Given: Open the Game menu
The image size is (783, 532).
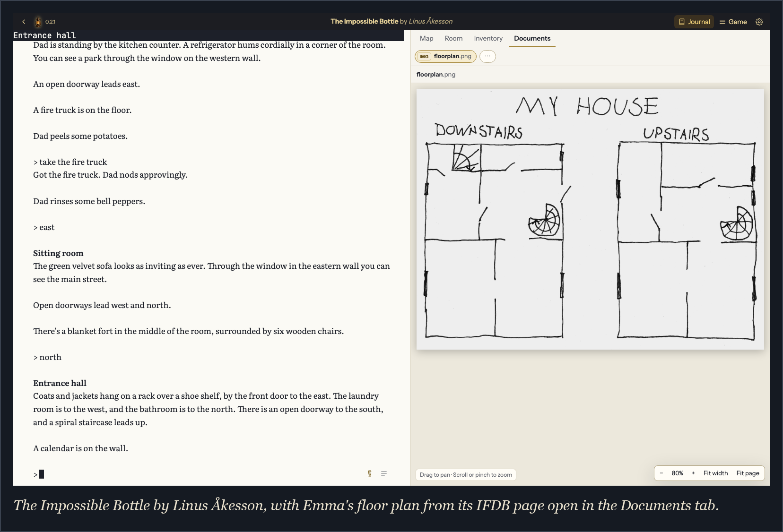Looking at the screenshot, I should [x=733, y=22].
